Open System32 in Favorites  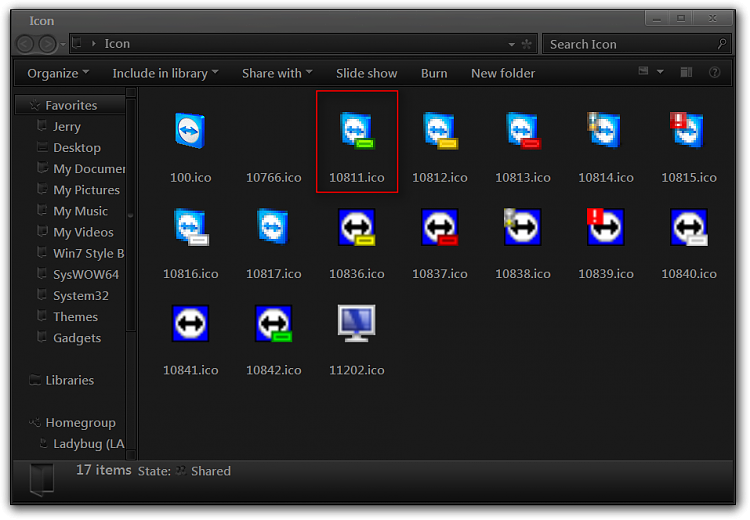pyautogui.click(x=81, y=296)
